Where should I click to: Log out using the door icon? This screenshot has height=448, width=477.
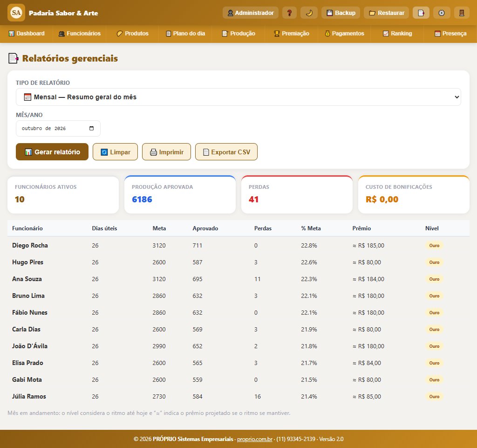[462, 13]
